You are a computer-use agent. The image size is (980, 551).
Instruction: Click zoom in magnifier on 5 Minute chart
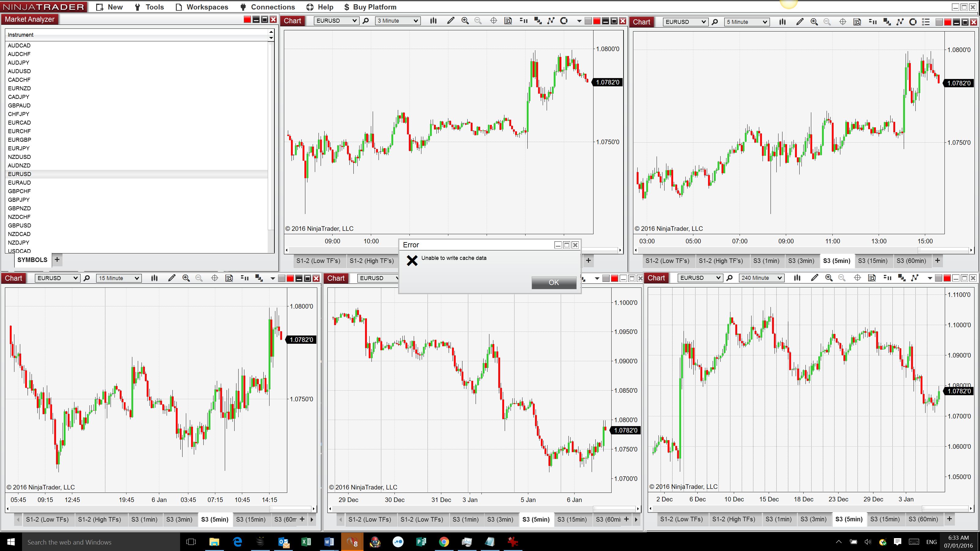pos(814,22)
